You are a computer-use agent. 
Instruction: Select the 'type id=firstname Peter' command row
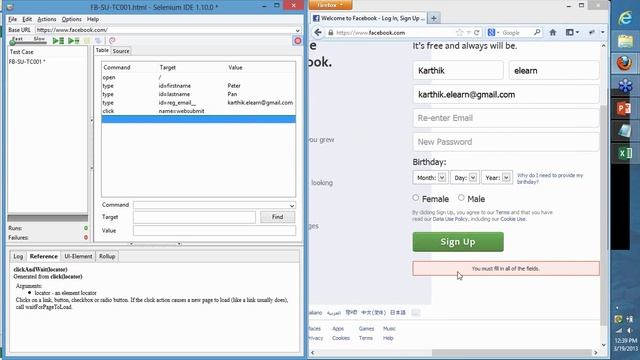tap(198, 86)
